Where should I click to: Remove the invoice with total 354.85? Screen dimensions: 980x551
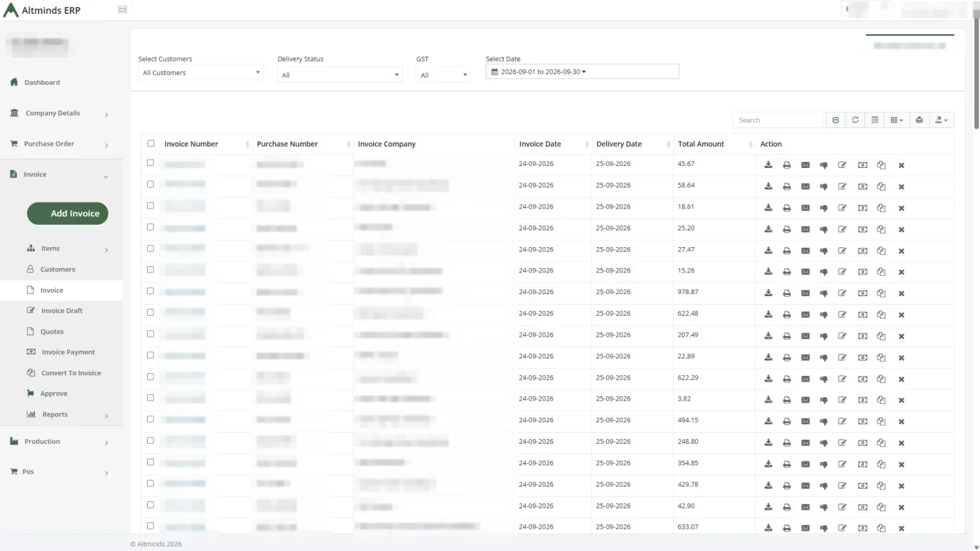point(901,464)
